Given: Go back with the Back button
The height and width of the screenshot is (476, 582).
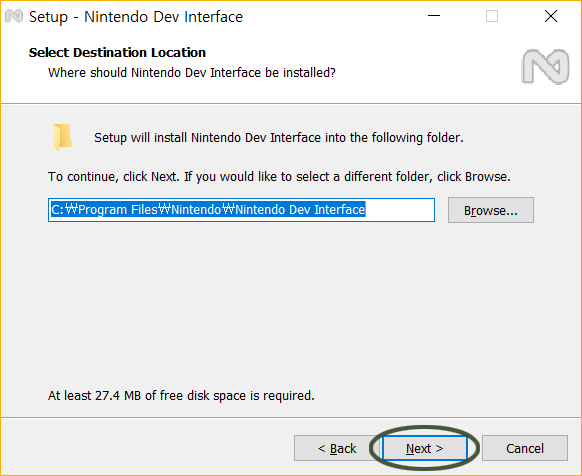Looking at the screenshot, I should click(x=337, y=448).
